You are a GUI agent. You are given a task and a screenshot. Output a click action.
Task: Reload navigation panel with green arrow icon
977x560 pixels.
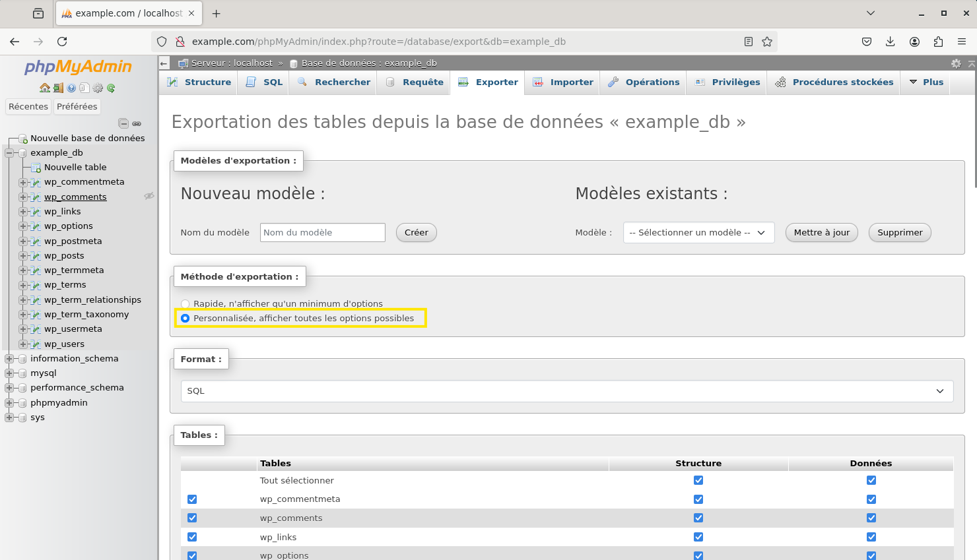click(x=111, y=88)
